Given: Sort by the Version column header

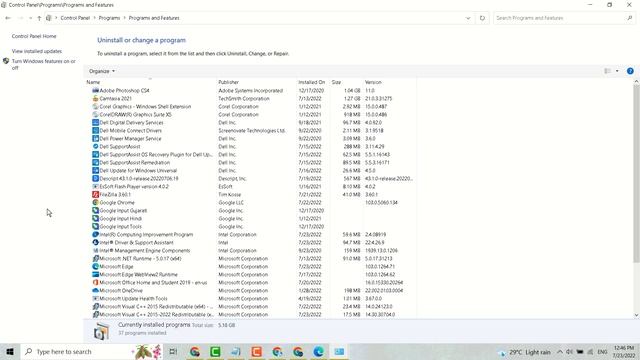Looking at the screenshot, I should tap(389, 82).
